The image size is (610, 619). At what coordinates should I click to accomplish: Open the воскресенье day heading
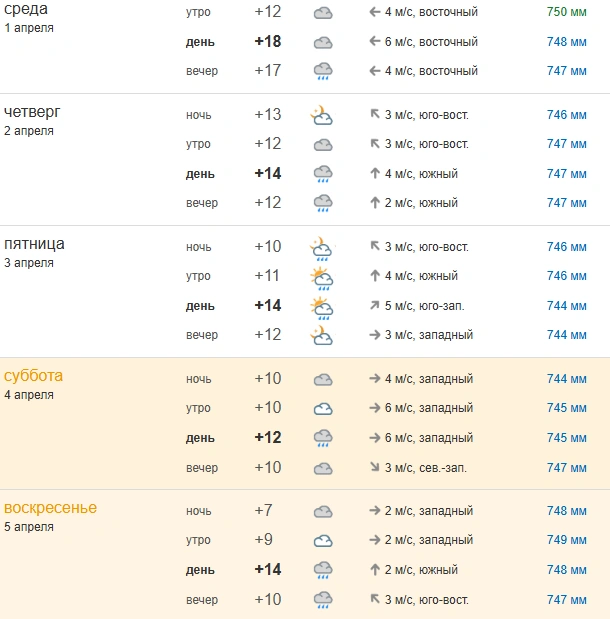pyautogui.click(x=50, y=508)
